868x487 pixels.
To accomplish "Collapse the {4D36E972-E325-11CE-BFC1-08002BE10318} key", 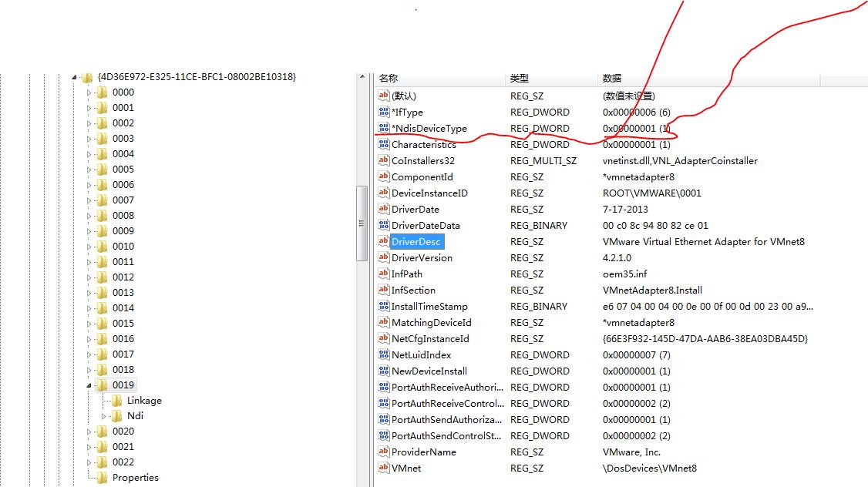I will [74, 78].
